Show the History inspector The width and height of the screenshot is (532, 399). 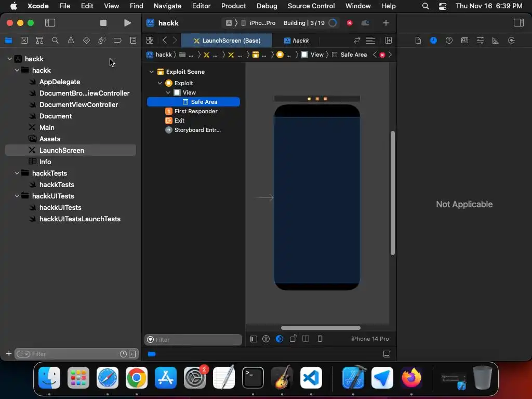point(434,41)
